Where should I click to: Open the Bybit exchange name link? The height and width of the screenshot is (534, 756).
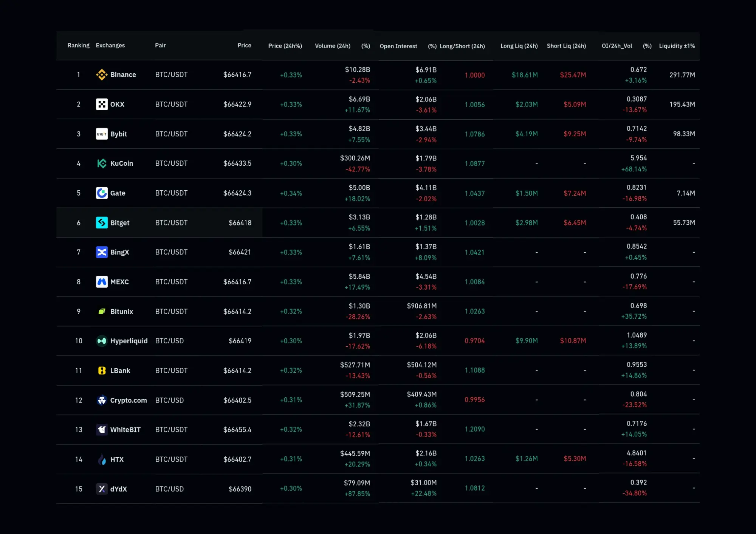point(119,134)
